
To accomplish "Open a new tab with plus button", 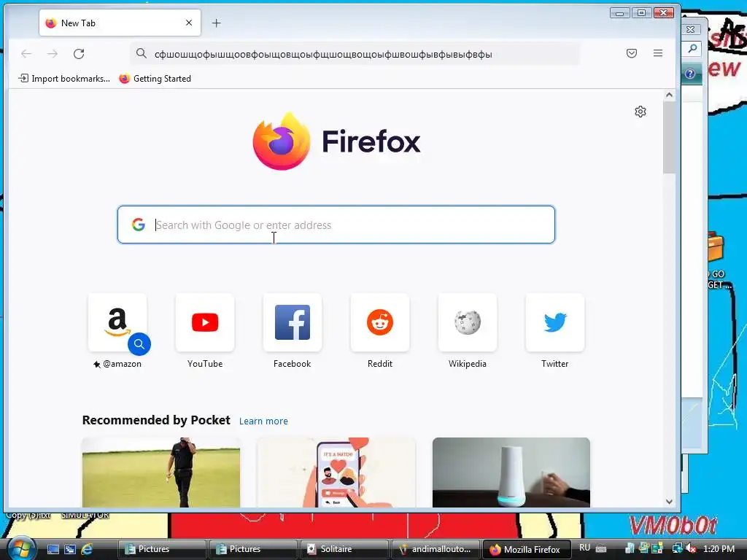I will click(x=216, y=23).
